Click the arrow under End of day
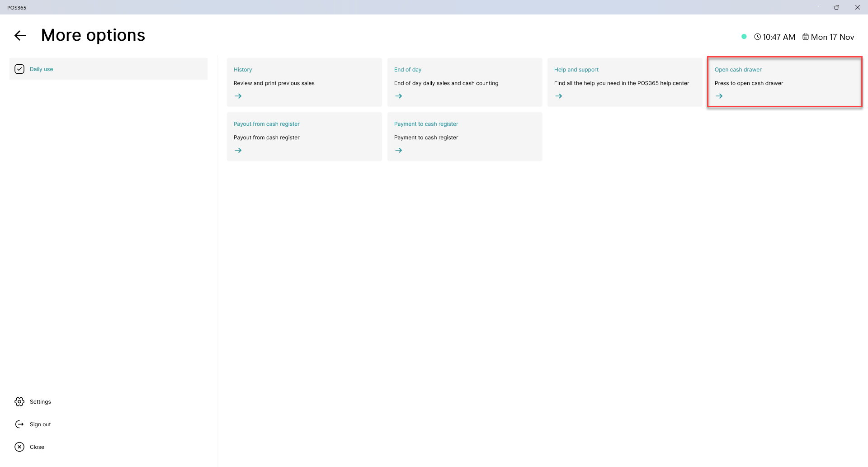The image size is (868, 467). coord(399,96)
